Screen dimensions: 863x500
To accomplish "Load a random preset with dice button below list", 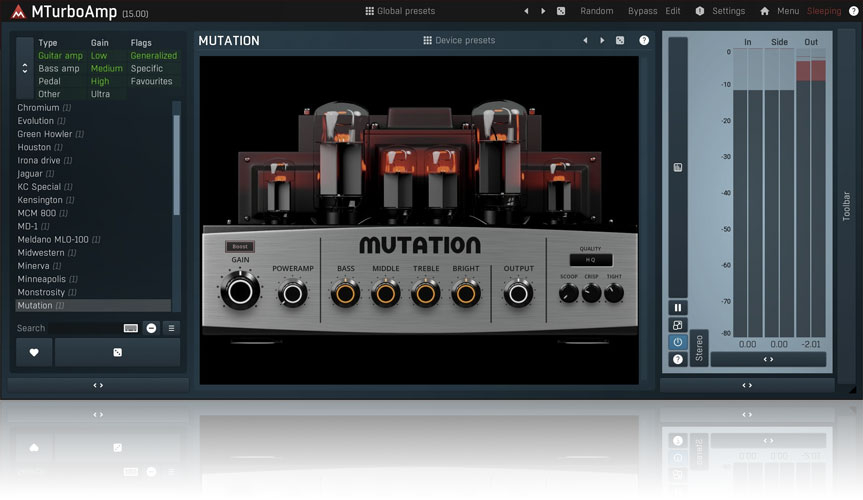I will [x=118, y=352].
